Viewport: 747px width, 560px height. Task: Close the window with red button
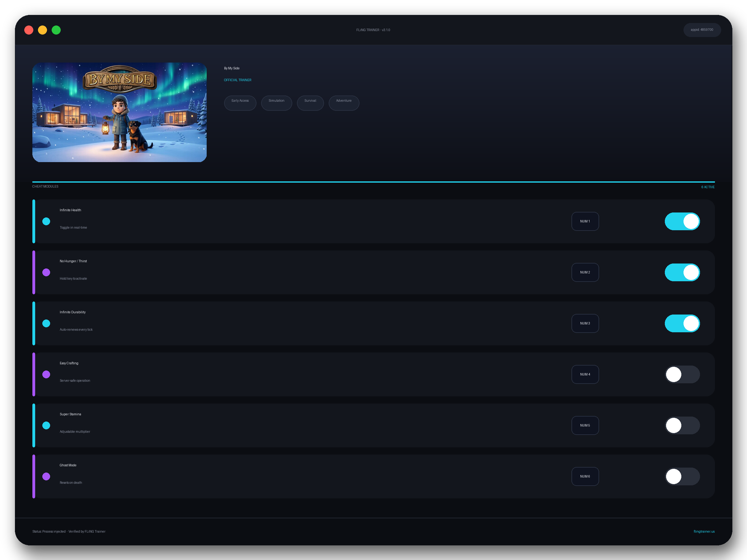coord(29,30)
